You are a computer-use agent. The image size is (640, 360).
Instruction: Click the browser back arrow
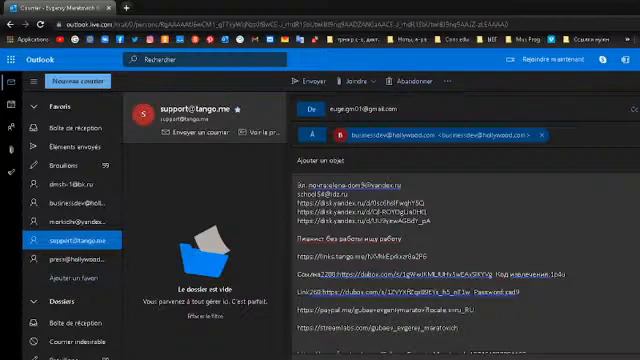10,24
